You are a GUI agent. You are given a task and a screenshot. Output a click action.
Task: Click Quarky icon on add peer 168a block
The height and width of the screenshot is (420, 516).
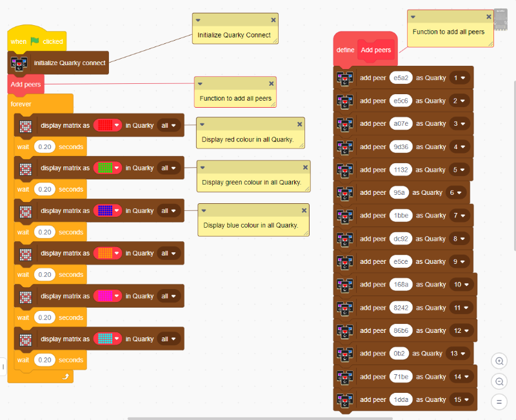coord(345,285)
